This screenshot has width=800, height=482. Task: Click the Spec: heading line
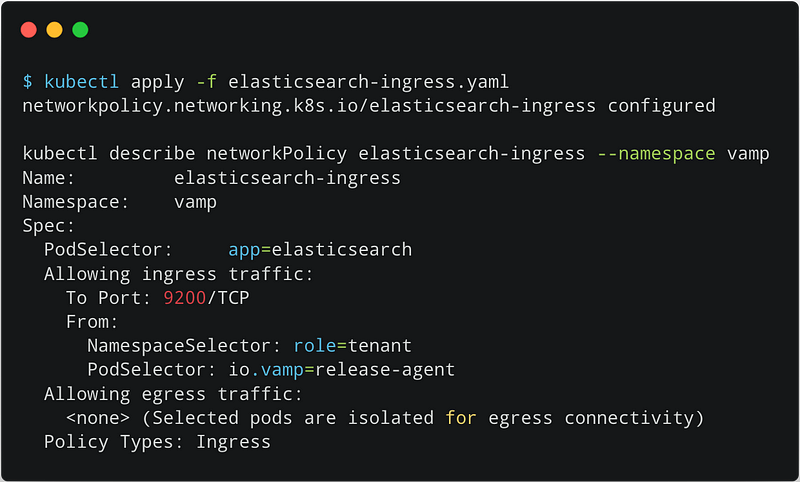pos(48,226)
